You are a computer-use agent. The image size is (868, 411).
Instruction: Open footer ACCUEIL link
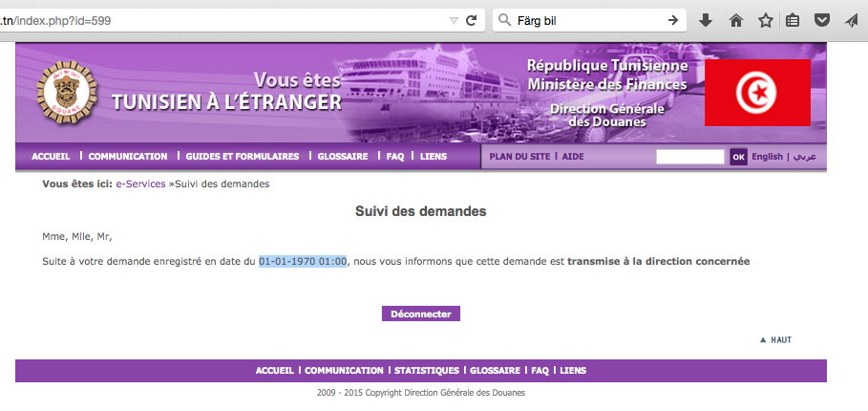[x=275, y=371]
